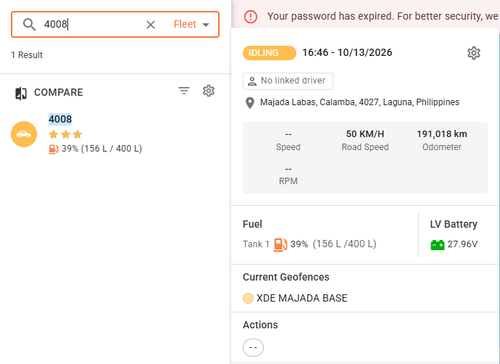
Task: Open the filter list icon
Action: (x=184, y=91)
